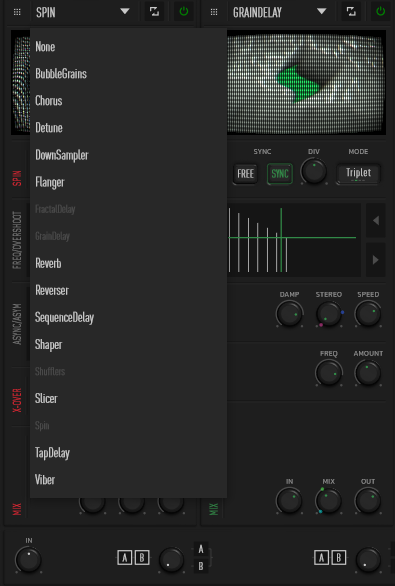Choose Reverser from the list
Screen dimensions: 395x586
(x=128, y=290)
